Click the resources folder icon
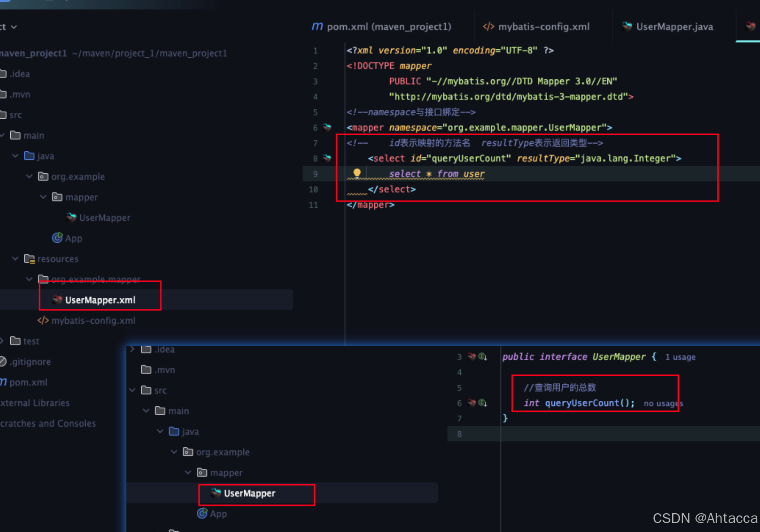 click(30, 259)
